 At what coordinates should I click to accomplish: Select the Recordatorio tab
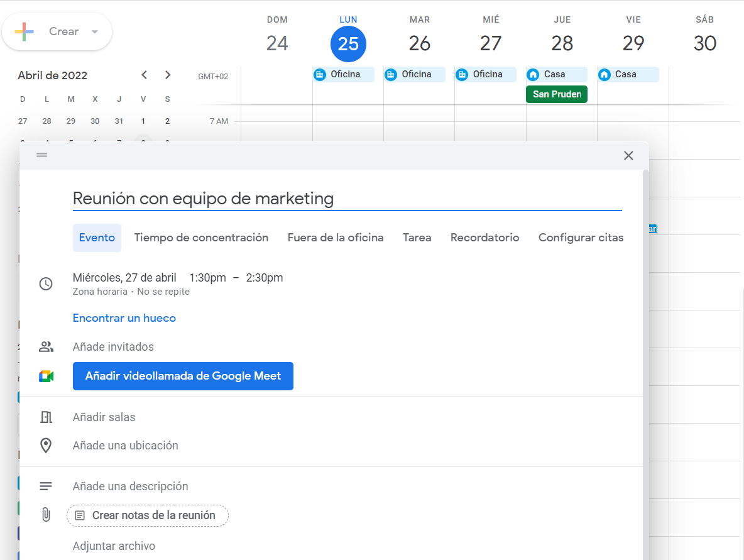484,238
